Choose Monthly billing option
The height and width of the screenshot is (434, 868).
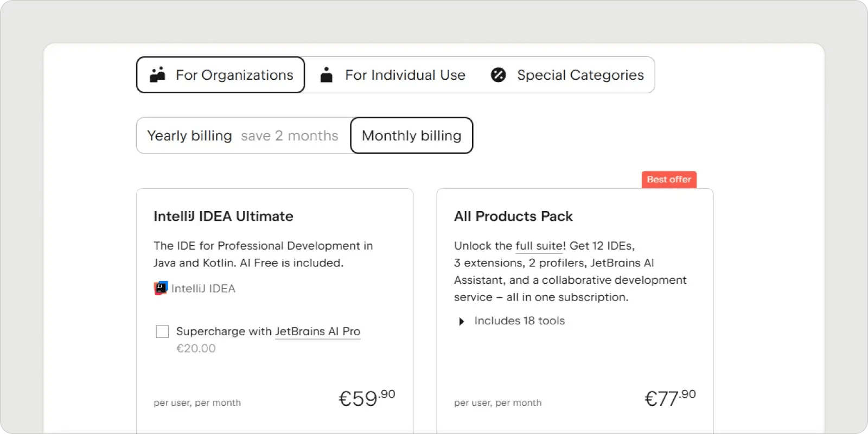click(412, 136)
